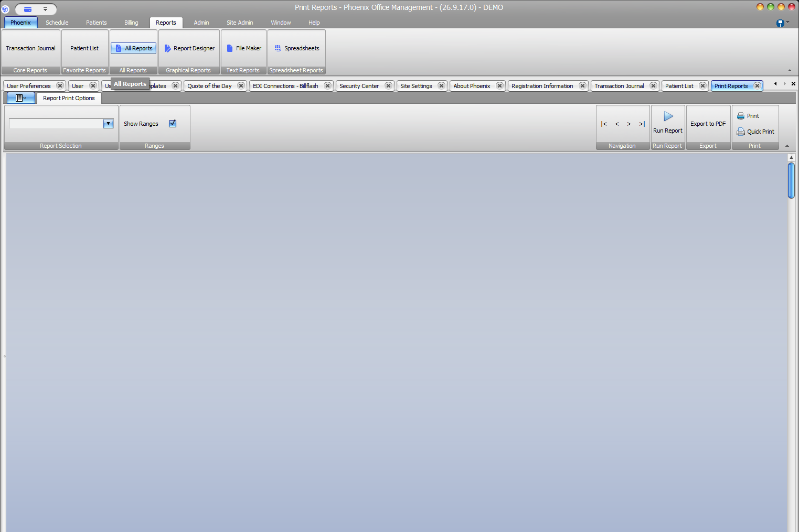The image size is (799, 532).
Task: Close the Security Center tab
Action: click(x=388, y=86)
